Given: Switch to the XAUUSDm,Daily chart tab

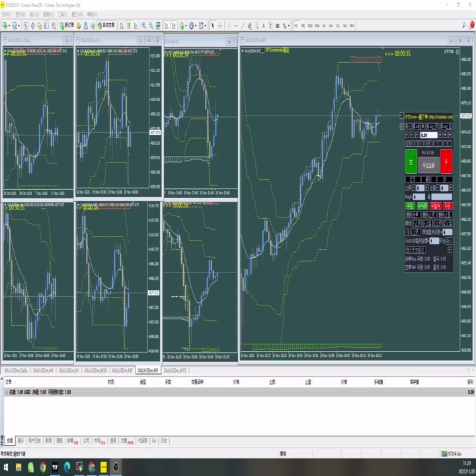Looking at the screenshot, I should (16, 370).
